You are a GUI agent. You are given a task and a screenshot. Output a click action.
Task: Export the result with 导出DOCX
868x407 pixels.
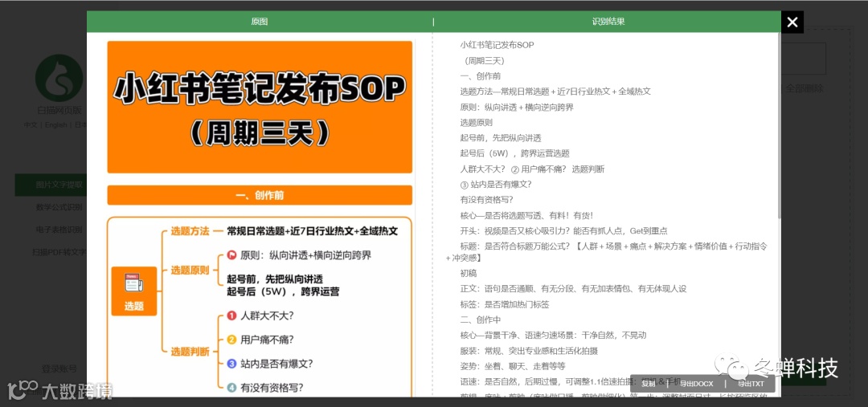tap(696, 384)
